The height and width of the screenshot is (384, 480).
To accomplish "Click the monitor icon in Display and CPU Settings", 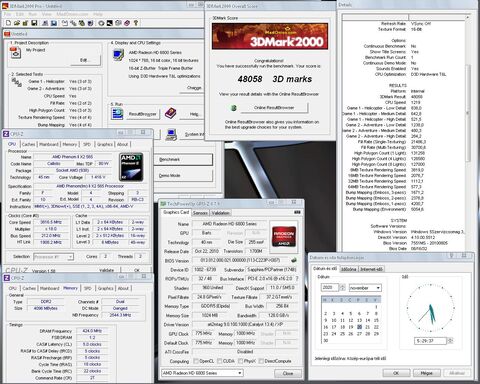I will coord(118,55).
